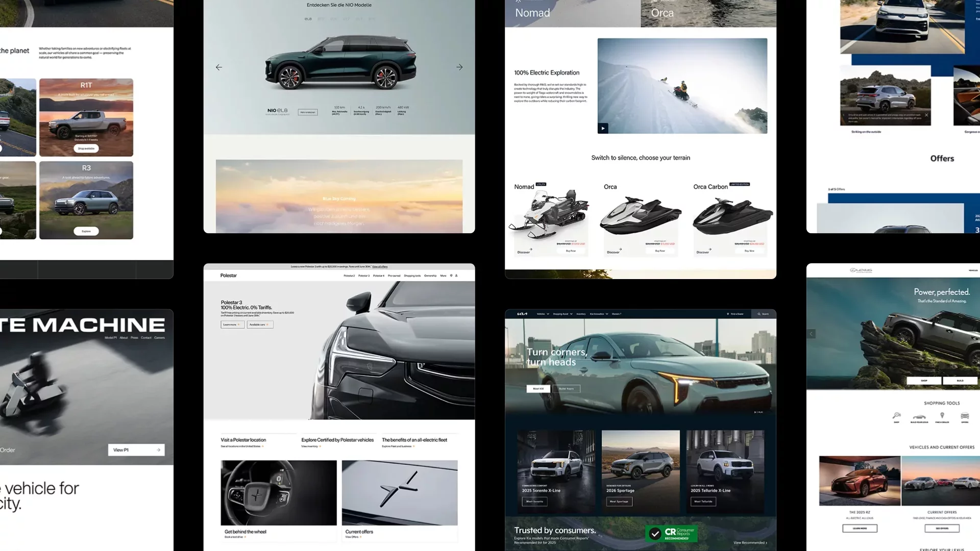Click the View P1 button
This screenshot has width=980, height=551.
136,450
